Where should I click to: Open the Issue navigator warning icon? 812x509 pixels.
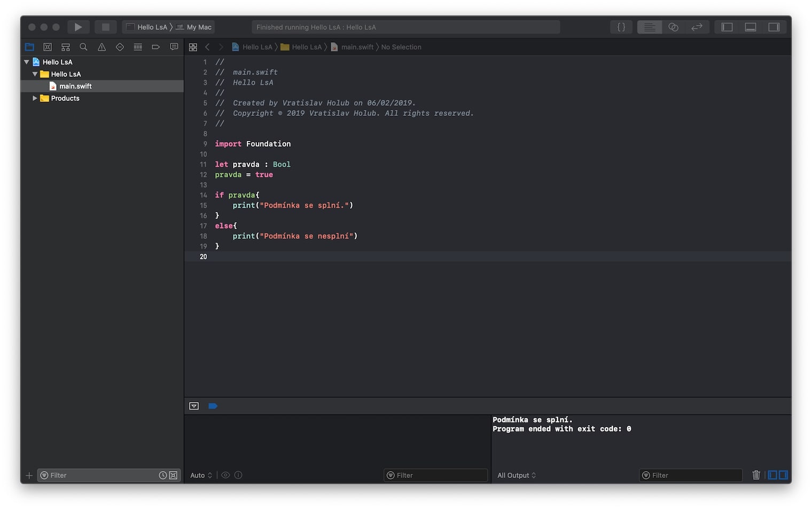(101, 47)
